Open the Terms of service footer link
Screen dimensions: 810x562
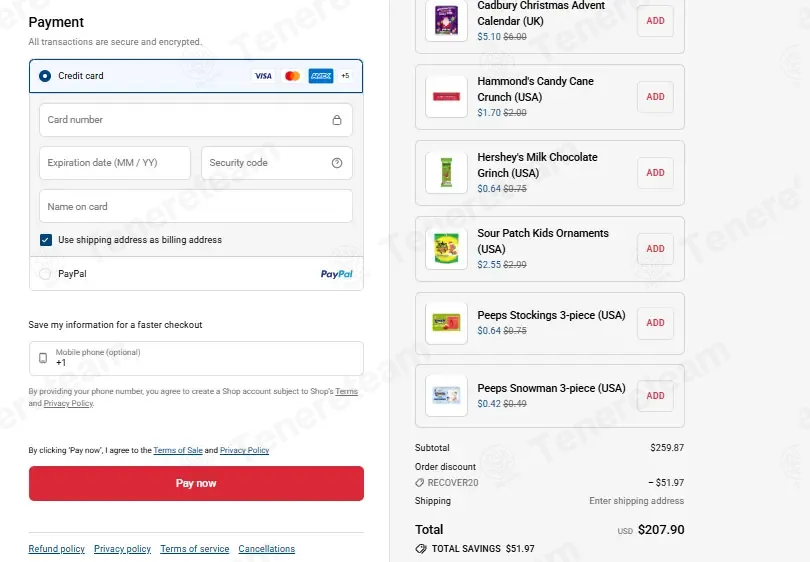195,549
